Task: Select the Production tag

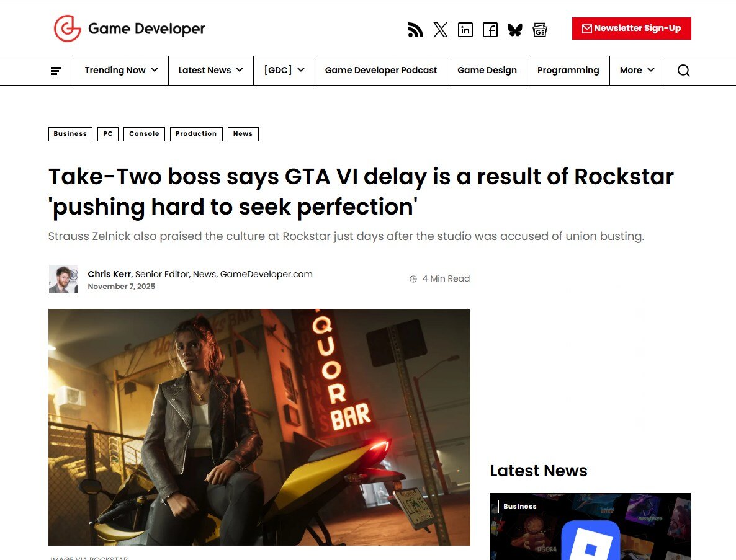Action: click(x=196, y=134)
